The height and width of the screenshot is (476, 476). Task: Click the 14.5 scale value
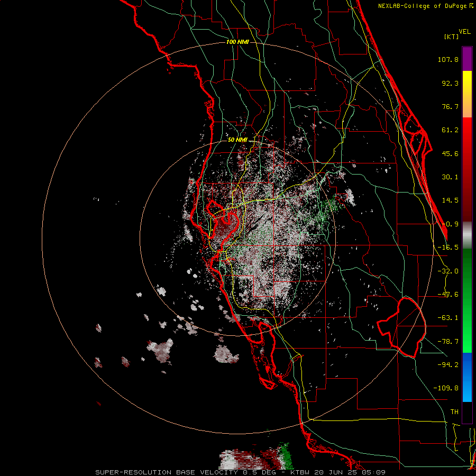pos(450,200)
